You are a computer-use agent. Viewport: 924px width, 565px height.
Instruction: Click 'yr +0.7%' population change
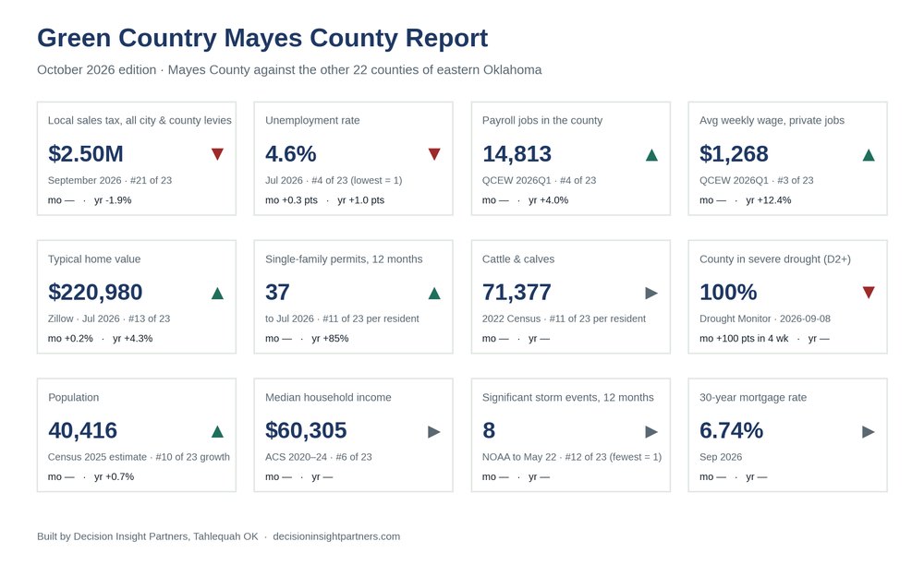115,476
